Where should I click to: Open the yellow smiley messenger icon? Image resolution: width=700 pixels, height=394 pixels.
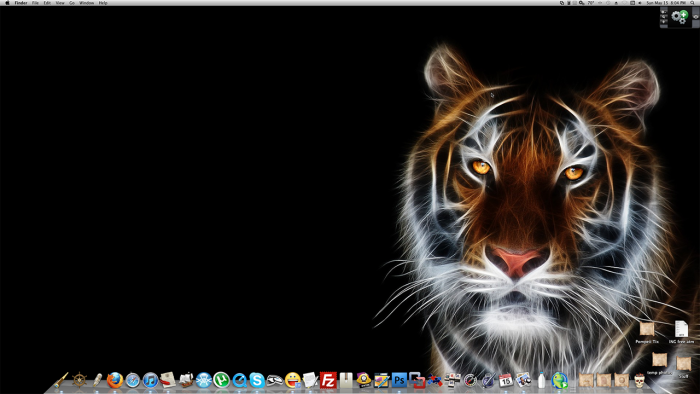click(293, 380)
